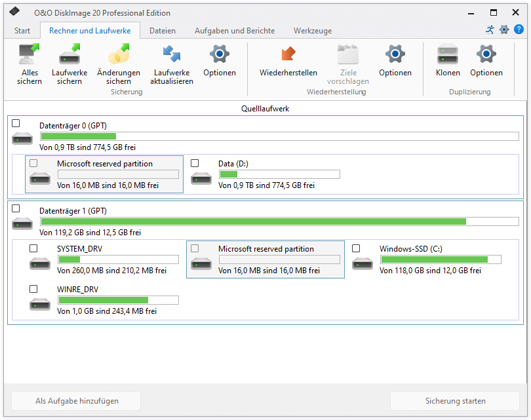Click the Wiederherstellen icon
531x420 pixels.
288,54
